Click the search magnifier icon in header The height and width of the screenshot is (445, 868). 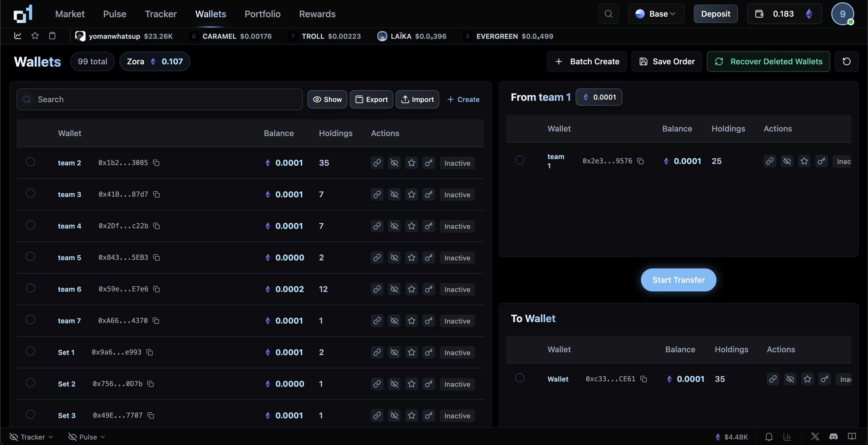pyautogui.click(x=608, y=14)
